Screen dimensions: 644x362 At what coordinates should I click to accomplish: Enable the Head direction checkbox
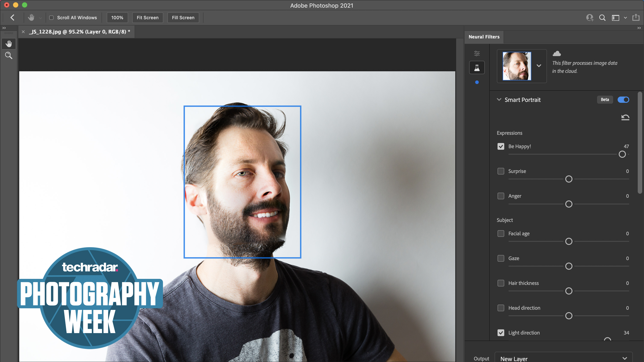pos(501,308)
